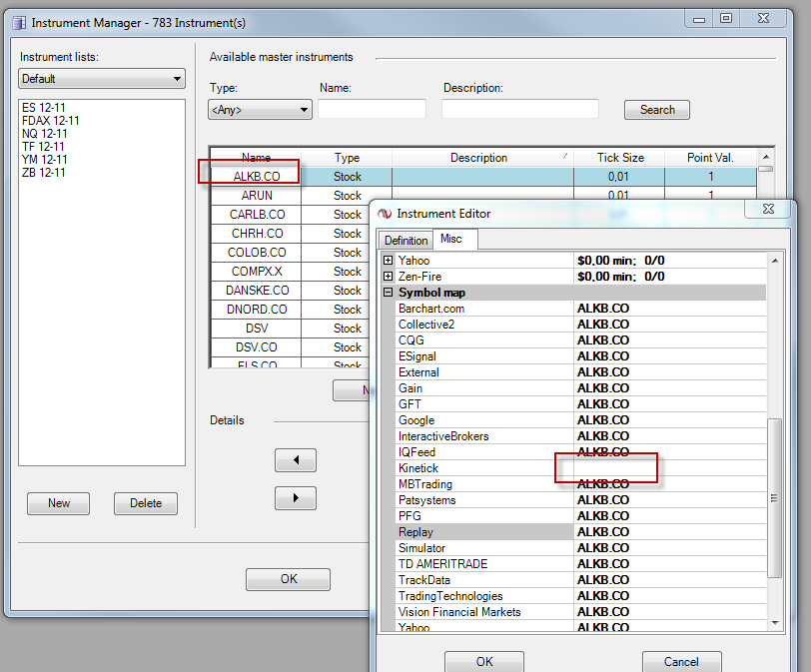Focus the Description search field

point(519,109)
